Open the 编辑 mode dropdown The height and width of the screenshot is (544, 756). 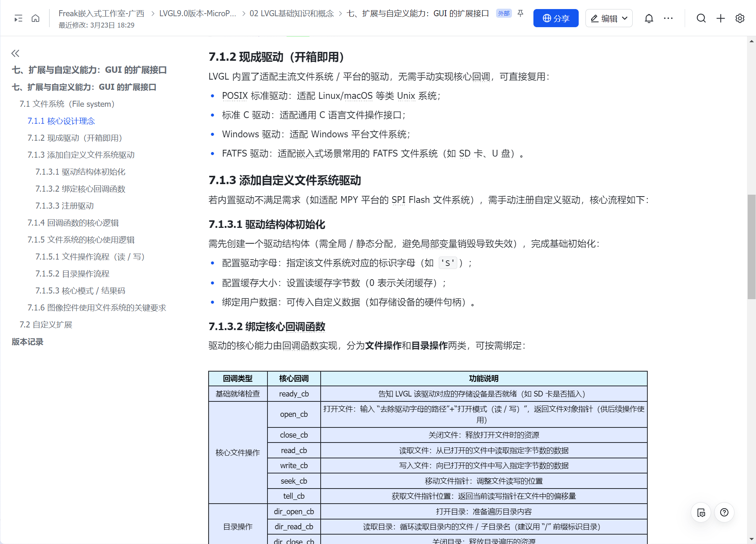(608, 18)
